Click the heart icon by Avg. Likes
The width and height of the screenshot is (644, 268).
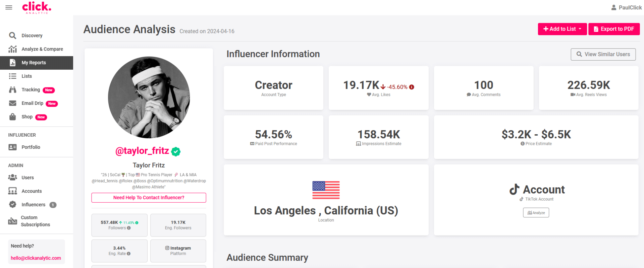click(369, 94)
